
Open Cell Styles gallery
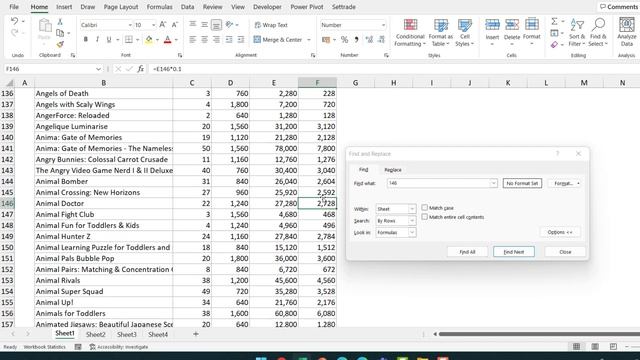tap(464, 33)
